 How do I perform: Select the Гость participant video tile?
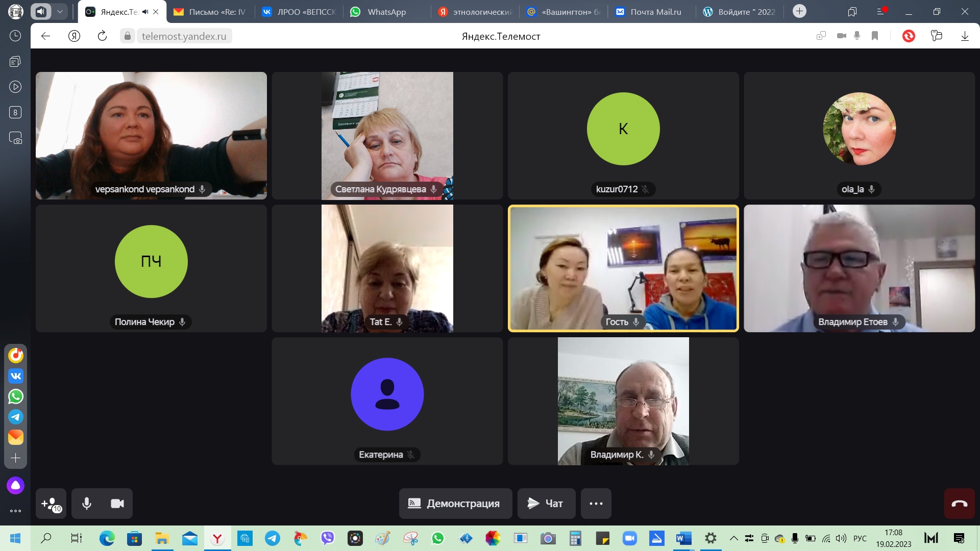tap(623, 268)
